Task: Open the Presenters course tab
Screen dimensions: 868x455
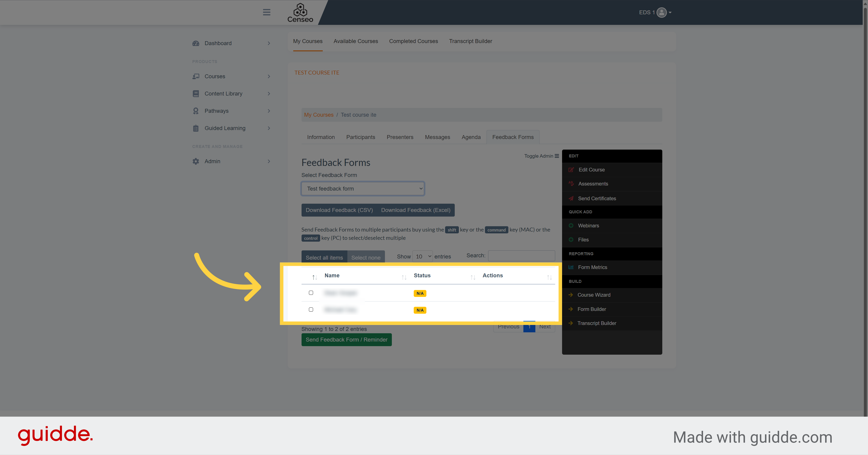Action: pyautogui.click(x=400, y=137)
